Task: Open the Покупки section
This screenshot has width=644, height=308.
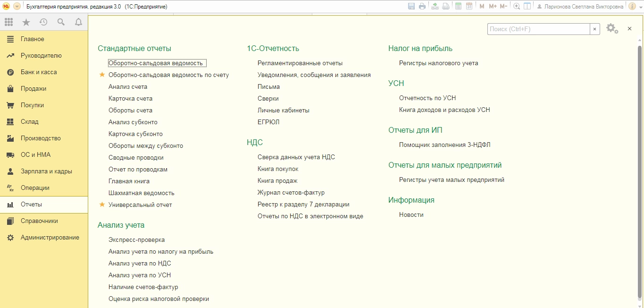Action: [x=44, y=105]
